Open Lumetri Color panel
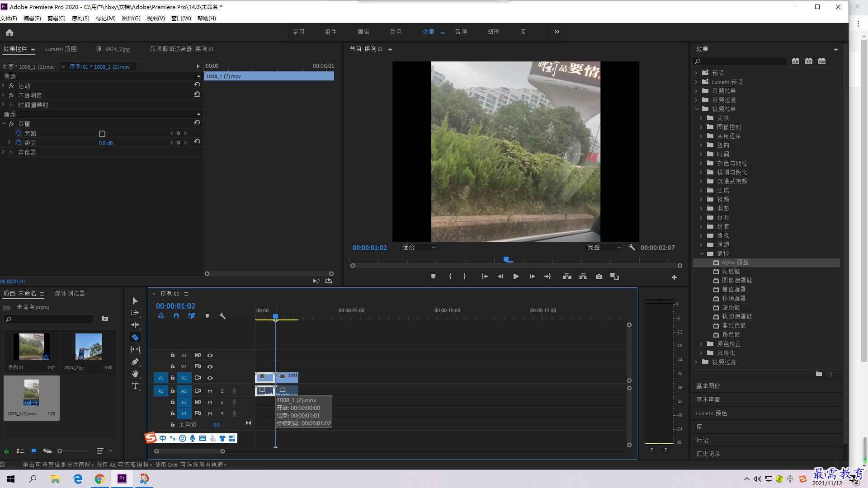 (711, 413)
